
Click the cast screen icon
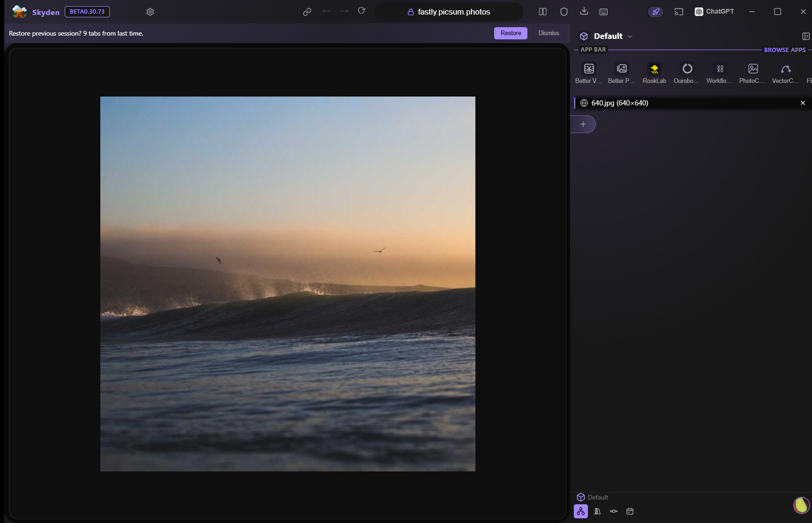pyautogui.click(x=679, y=12)
